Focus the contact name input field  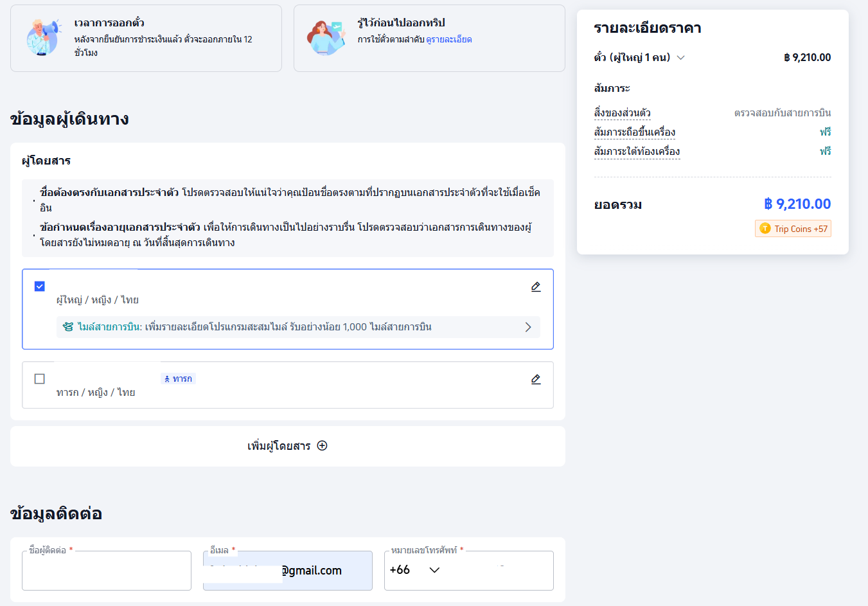(107, 571)
